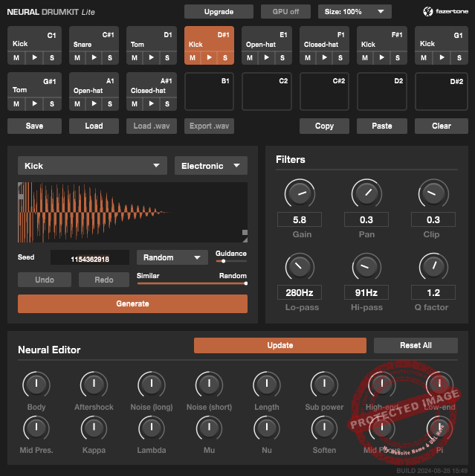The width and height of the screenshot is (475, 476).
Task: Click Load .wav button
Action: (152, 126)
